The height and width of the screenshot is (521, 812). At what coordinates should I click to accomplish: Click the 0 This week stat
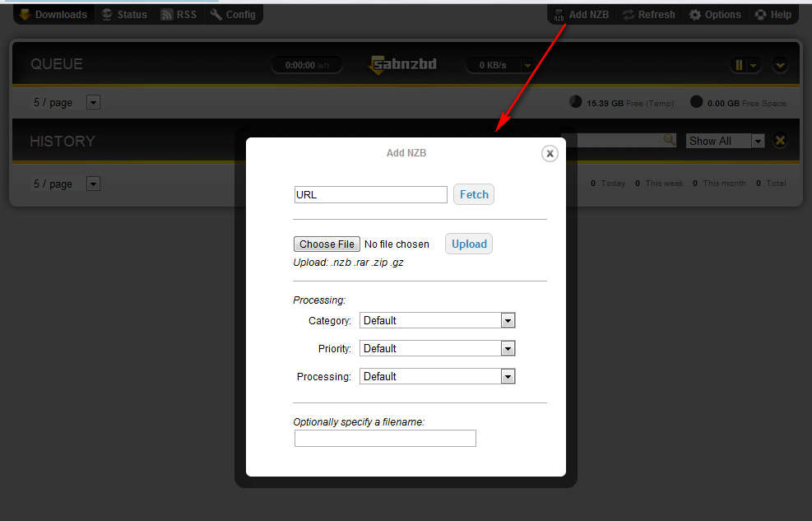coord(659,184)
